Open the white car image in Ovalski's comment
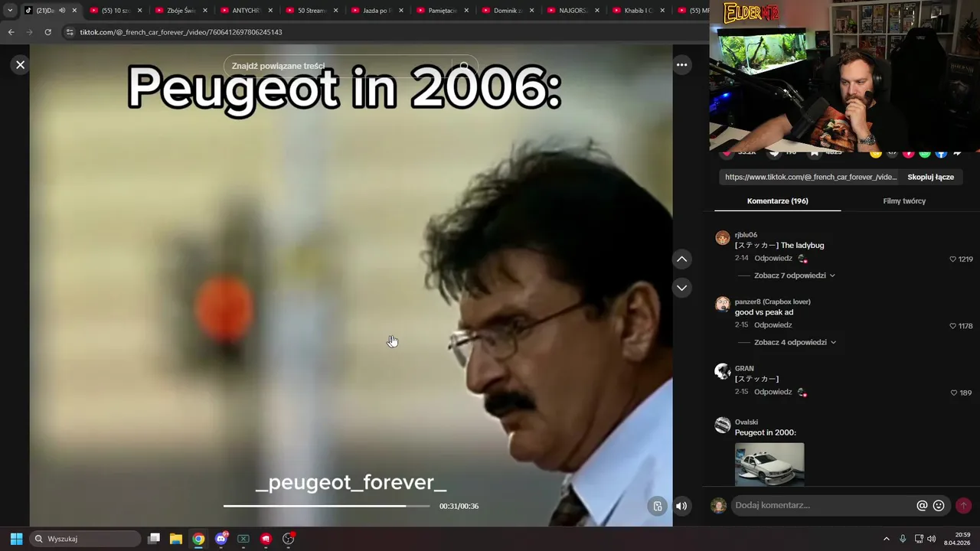980x551 pixels. pyautogui.click(x=769, y=464)
